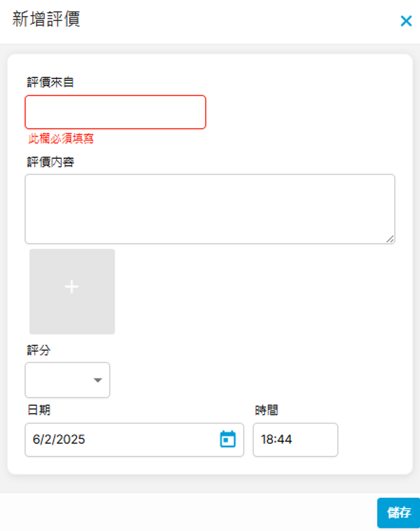Click into the 評價內容 text area
The width and height of the screenshot is (420, 531).
click(210, 208)
